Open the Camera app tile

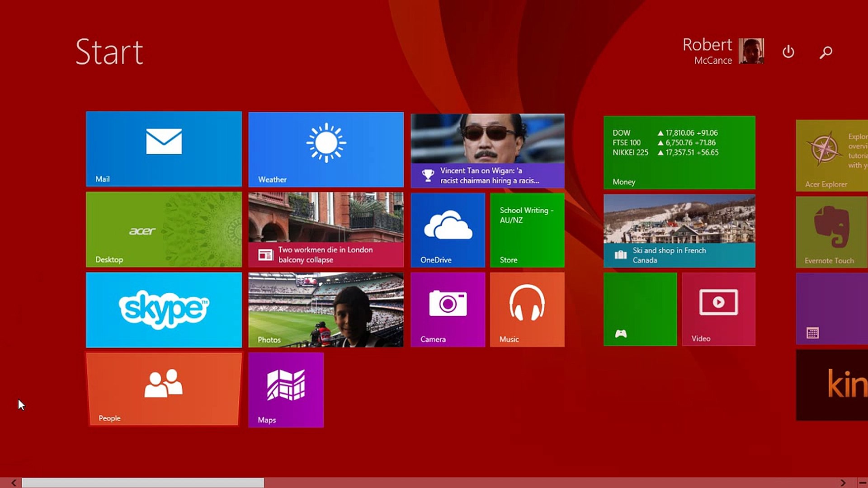tap(448, 309)
